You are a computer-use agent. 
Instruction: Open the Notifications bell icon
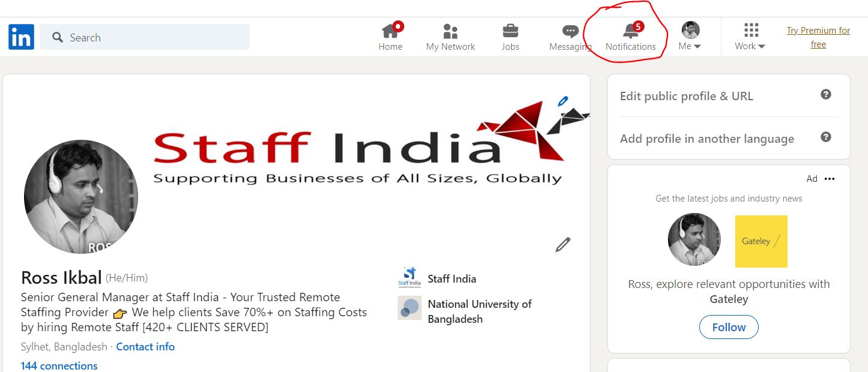click(631, 31)
